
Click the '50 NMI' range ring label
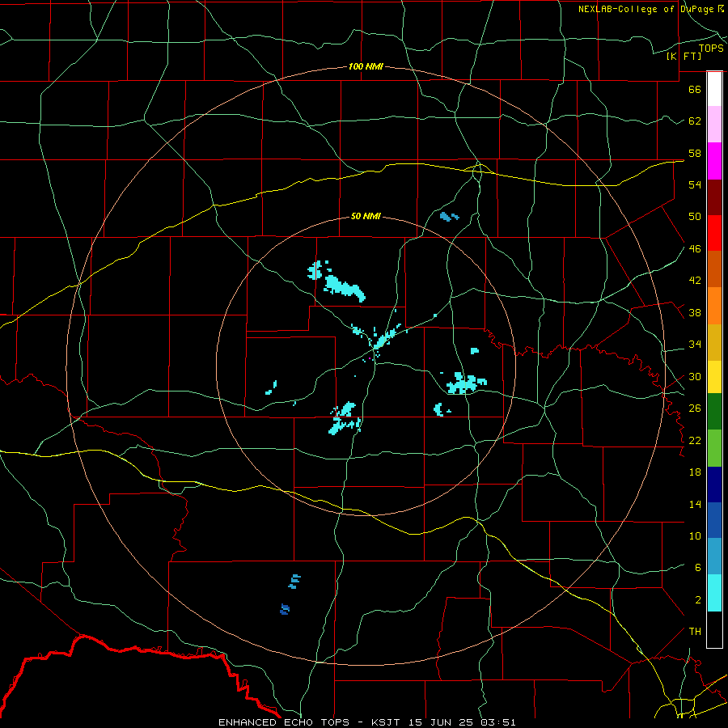(366, 216)
